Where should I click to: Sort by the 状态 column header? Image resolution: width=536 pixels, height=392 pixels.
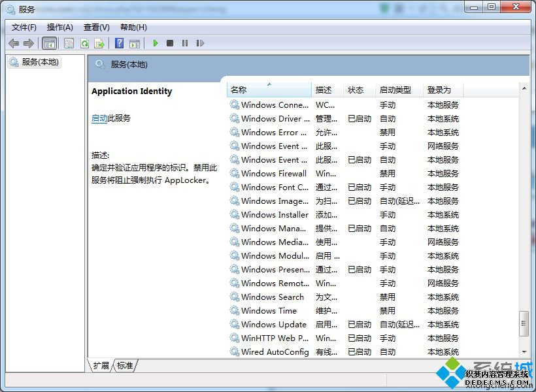click(x=360, y=90)
